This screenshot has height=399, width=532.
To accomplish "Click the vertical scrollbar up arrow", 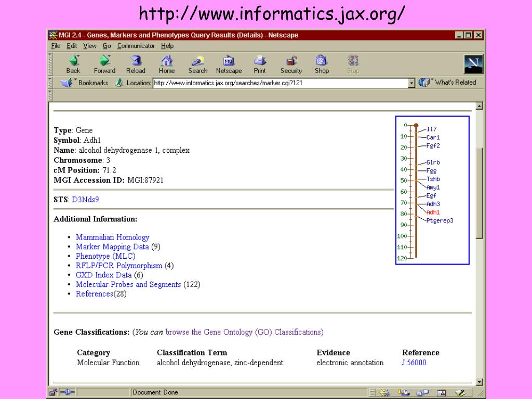I will coord(479,106).
